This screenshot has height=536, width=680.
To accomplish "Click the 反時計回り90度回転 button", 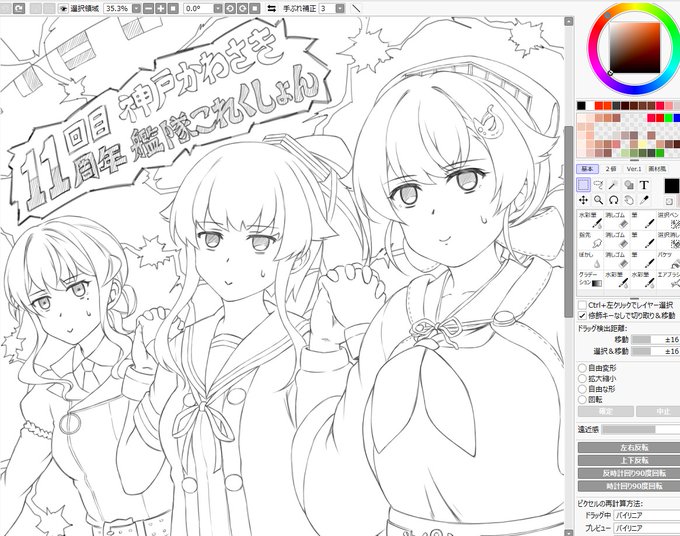I will 629,473.
